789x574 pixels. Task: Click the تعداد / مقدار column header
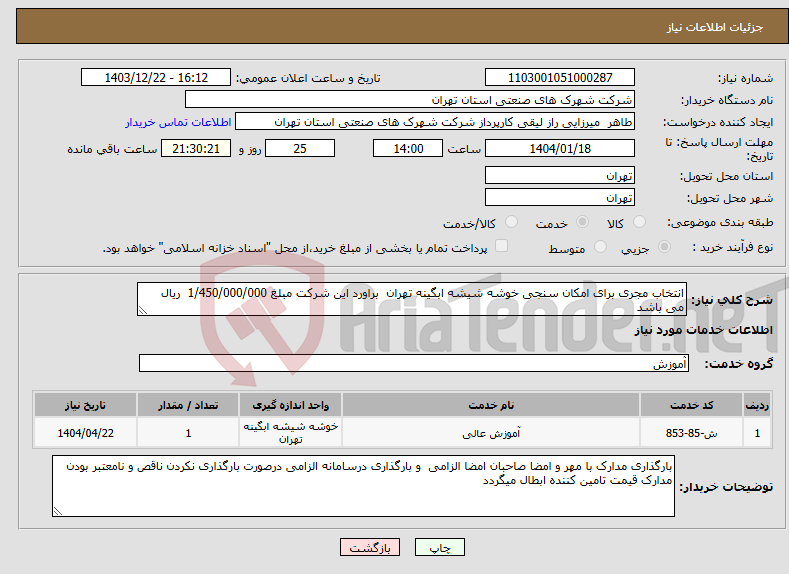[188, 405]
